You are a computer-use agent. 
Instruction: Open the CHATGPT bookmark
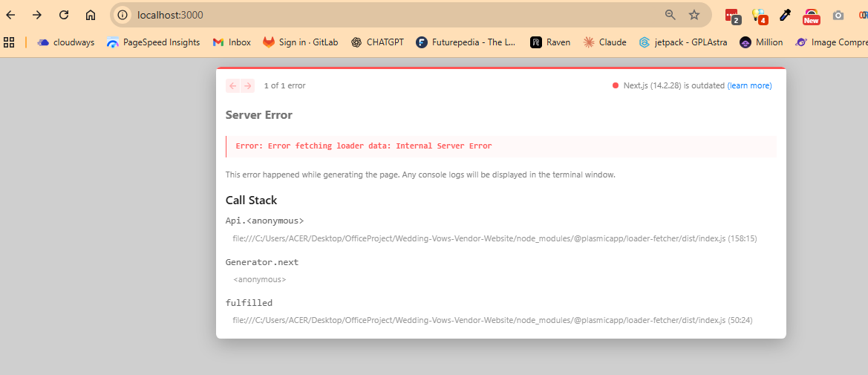point(377,42)
